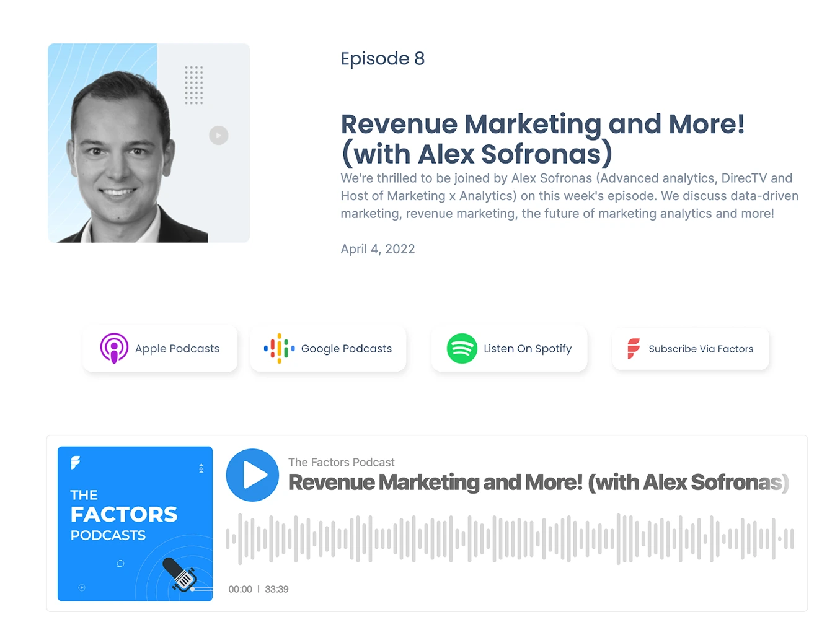Click the episode title in the audio player
840x643 pixels.
[x=538, y=483]
